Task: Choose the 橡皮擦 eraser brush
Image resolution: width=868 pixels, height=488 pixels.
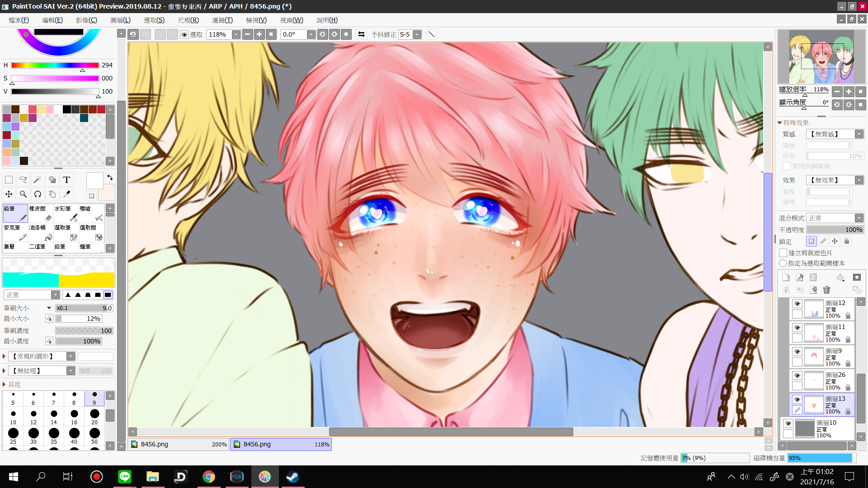Action: tap(41, 213)
